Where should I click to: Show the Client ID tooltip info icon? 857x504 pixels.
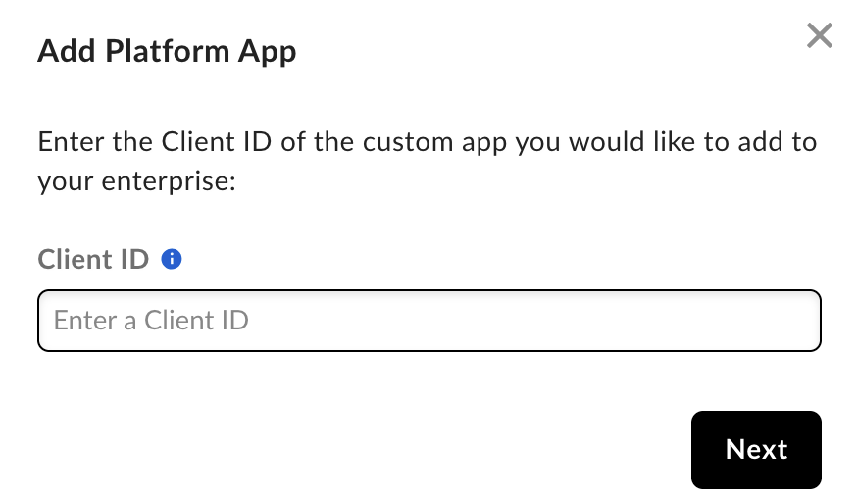[172, 260]
